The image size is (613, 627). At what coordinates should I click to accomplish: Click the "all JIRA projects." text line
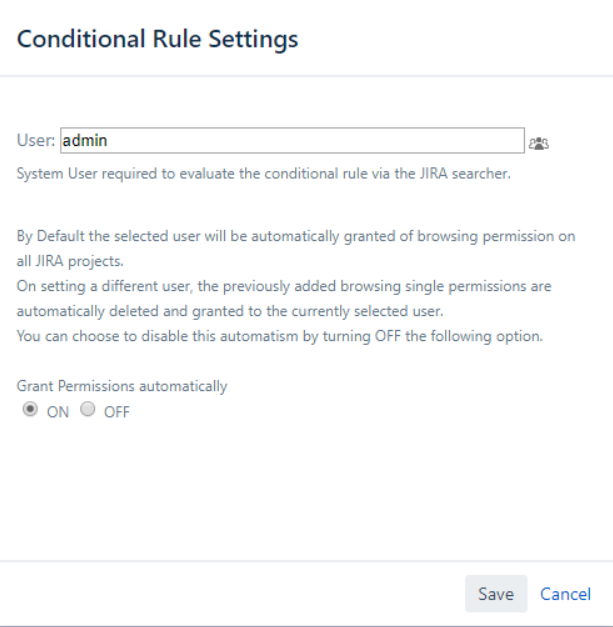(70, 262)
